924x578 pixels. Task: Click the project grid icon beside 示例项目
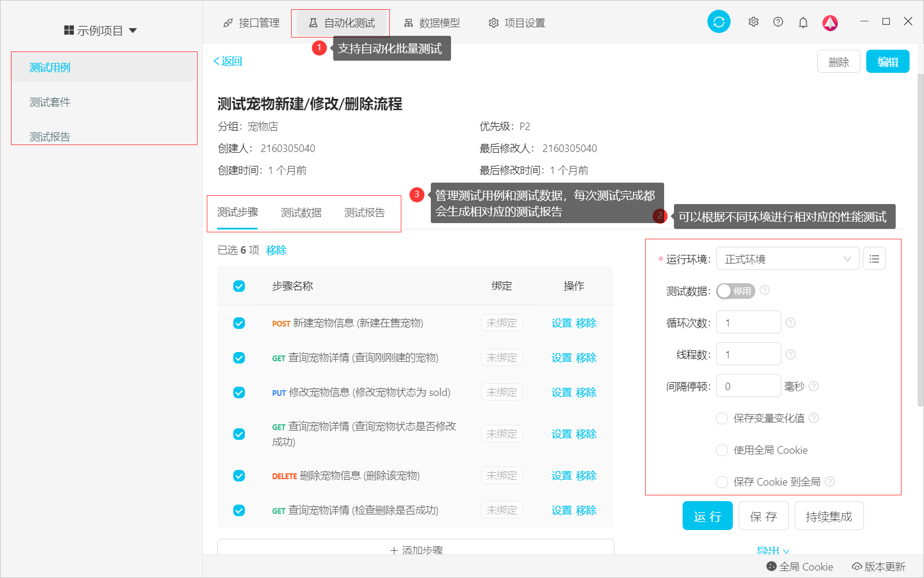[x=69, y=30]
